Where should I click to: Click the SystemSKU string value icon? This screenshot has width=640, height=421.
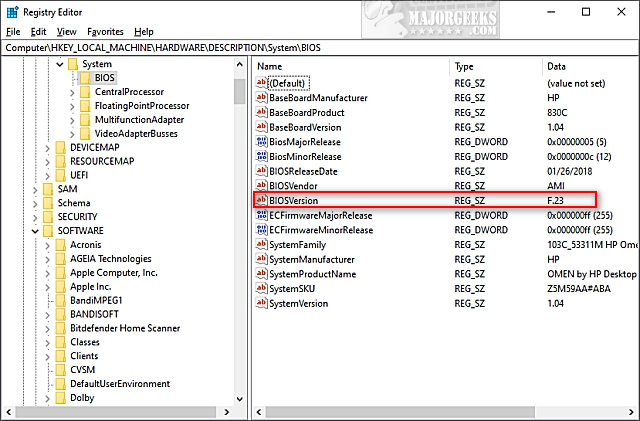[261, 289]
